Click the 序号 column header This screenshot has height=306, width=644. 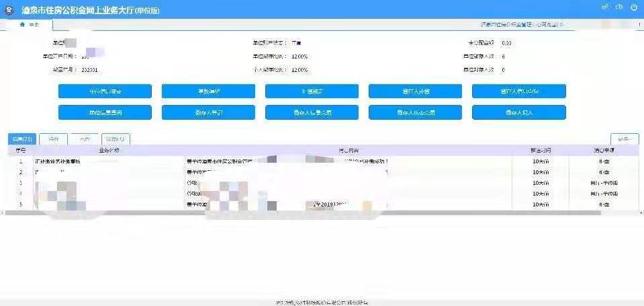pyautogui.click(x=20, y=151)
